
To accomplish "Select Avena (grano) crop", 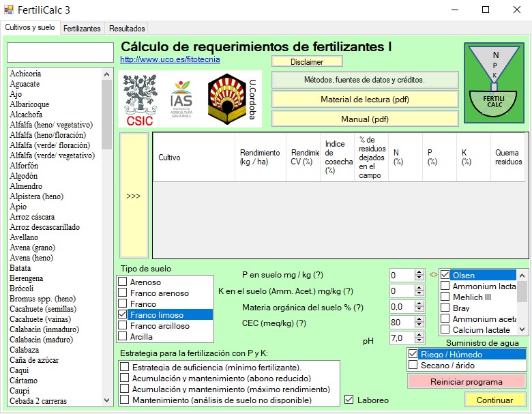I will click(x=33, y=248).
